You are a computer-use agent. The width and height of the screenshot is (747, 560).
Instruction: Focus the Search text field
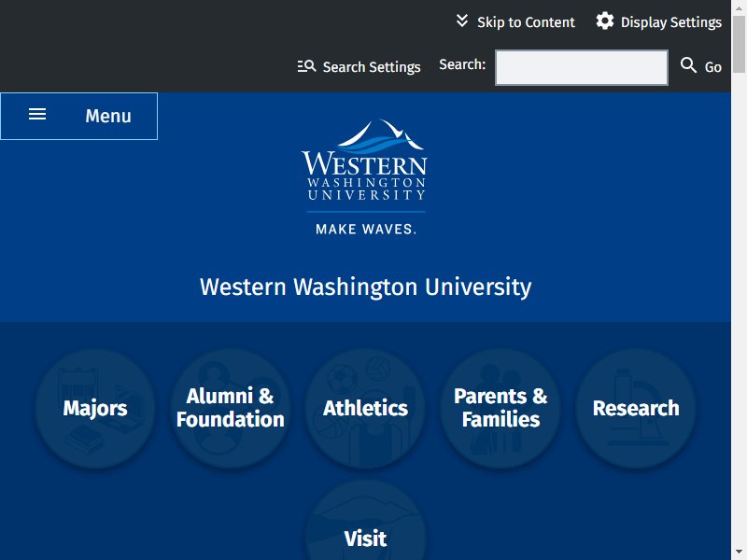(581, 67)
